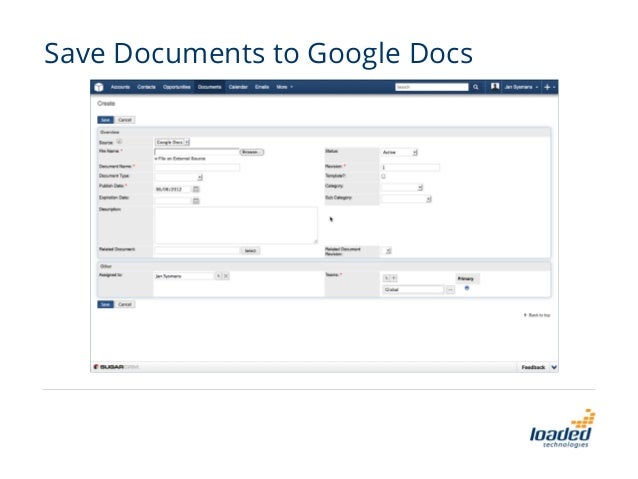Go to the Opportunities module tab

point(177,87)
